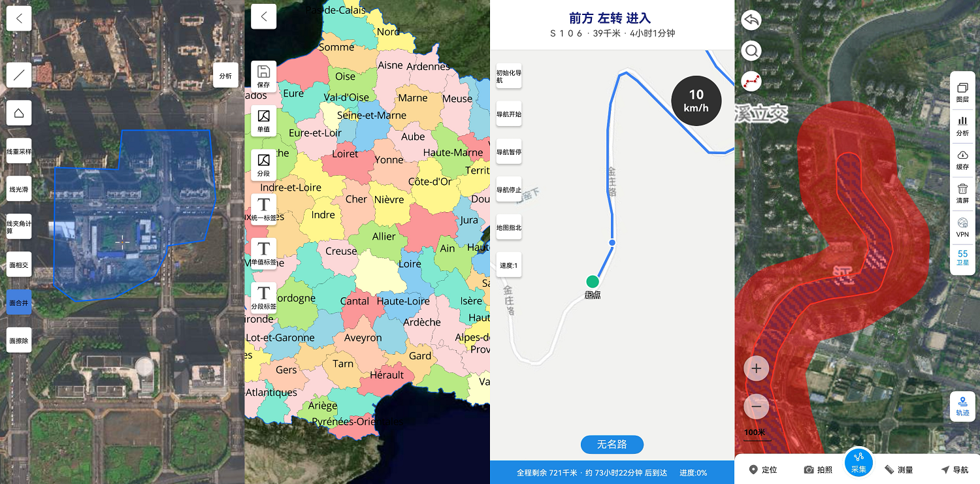The height and width of the screenshot is (484, 980).
Task: Zoom out with the minus button
Action: point(757,406)
